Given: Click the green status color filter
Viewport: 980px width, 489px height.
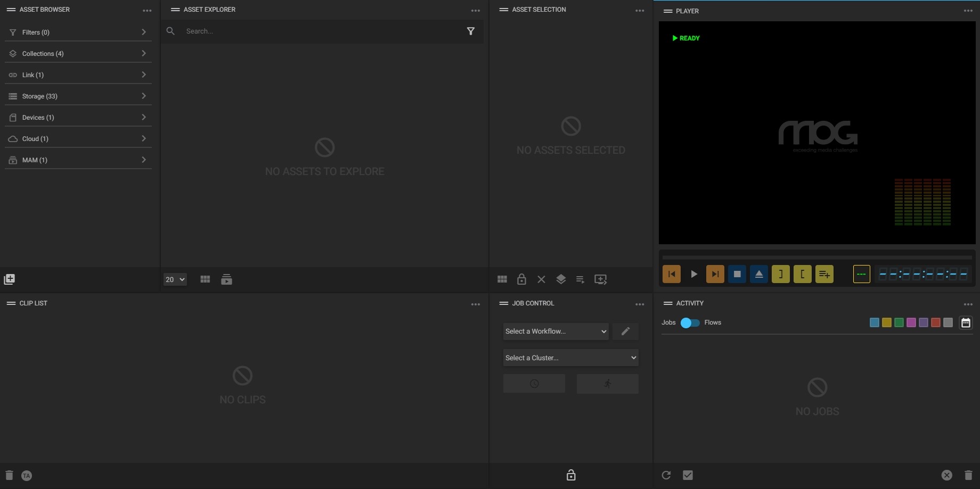Looking at the screenshot, I should [899, 322].
